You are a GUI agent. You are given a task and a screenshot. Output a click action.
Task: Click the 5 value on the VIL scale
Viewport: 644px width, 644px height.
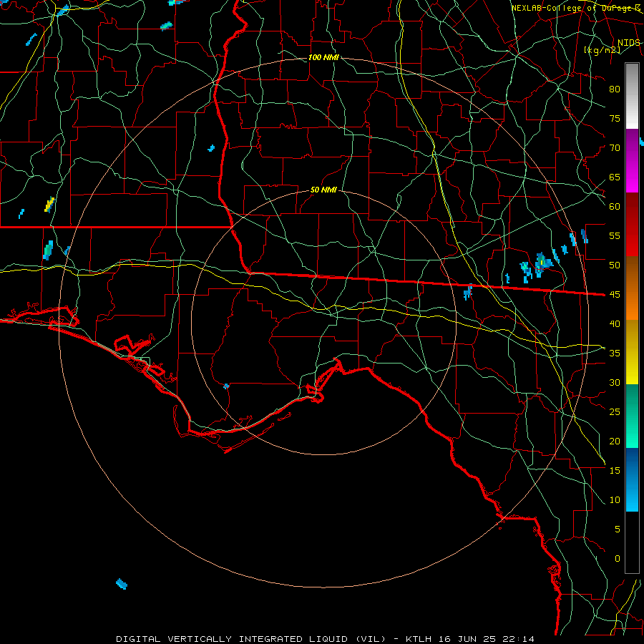(617, 530)
